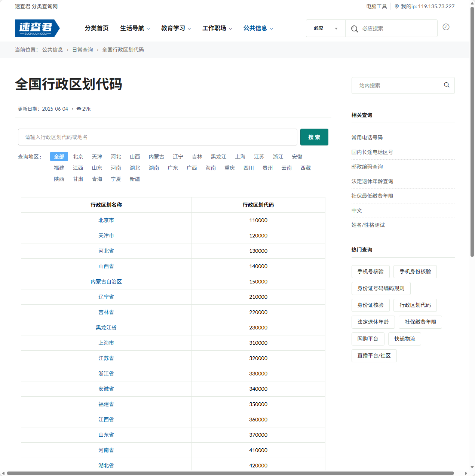Viewport: 475px width, 476px height.
Task: Select the 全部 region filter
Action: tap(59, 156)
